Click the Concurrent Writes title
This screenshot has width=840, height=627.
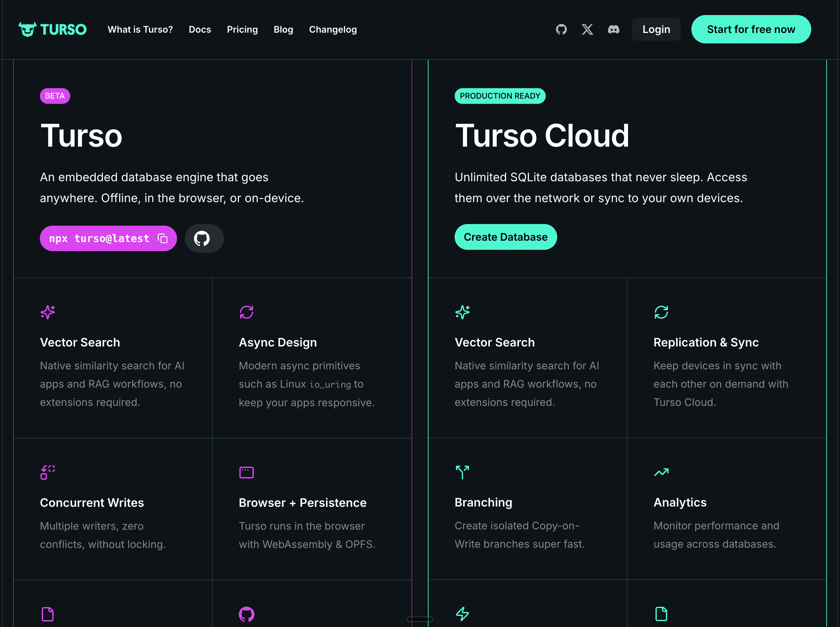92,503
